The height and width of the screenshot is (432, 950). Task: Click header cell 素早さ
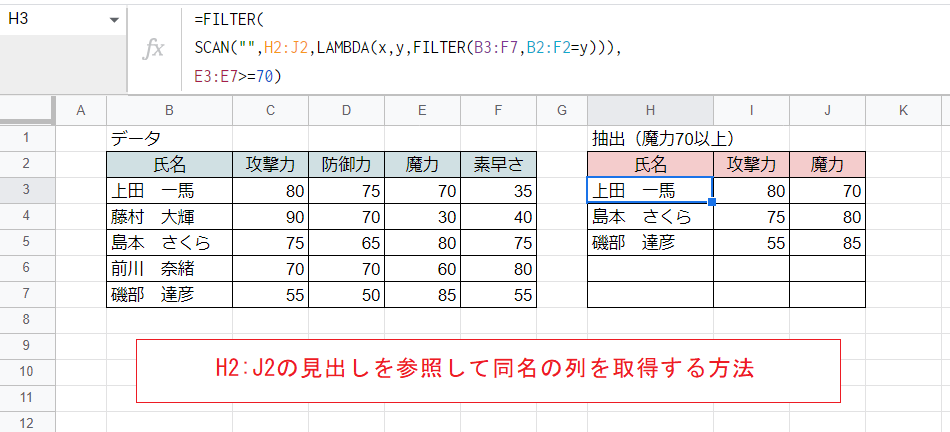tap(498, 164)
